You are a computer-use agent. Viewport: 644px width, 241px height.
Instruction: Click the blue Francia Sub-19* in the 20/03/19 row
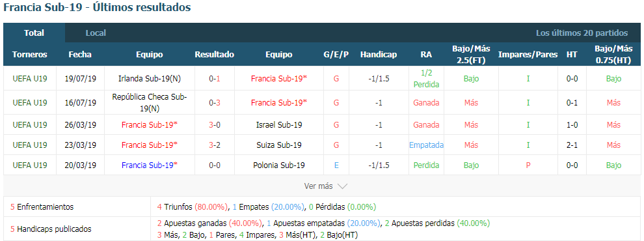pos(150,165)
